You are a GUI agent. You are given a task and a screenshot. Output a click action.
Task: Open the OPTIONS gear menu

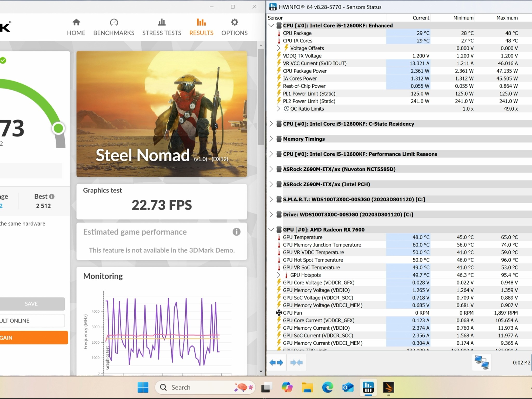(234, 27)
